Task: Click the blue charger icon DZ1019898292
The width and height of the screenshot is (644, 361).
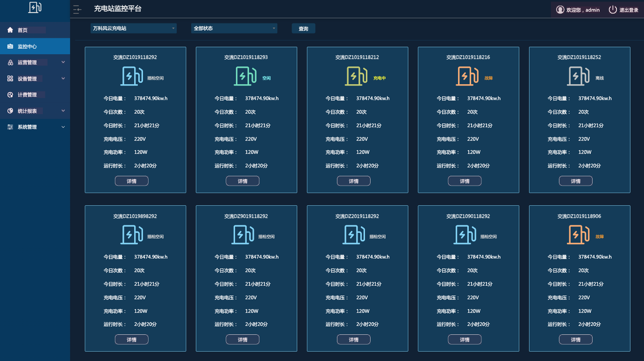Action: tap(132, 235)
